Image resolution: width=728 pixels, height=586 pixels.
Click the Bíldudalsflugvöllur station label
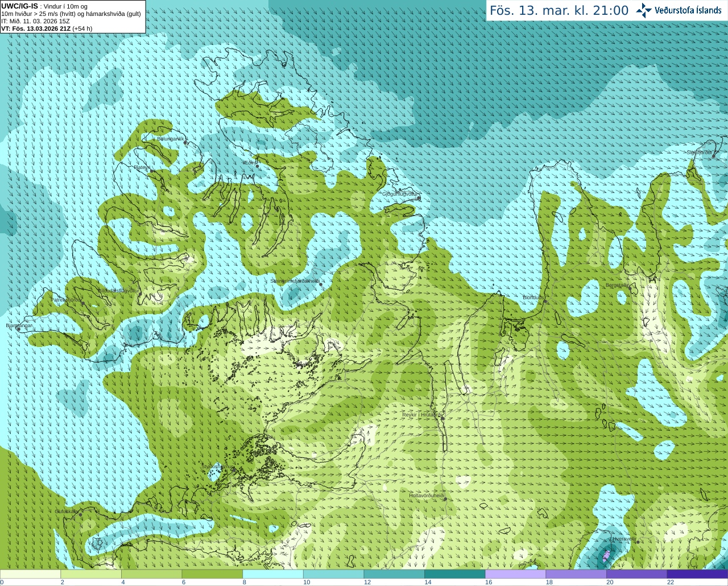pos(119,290)
